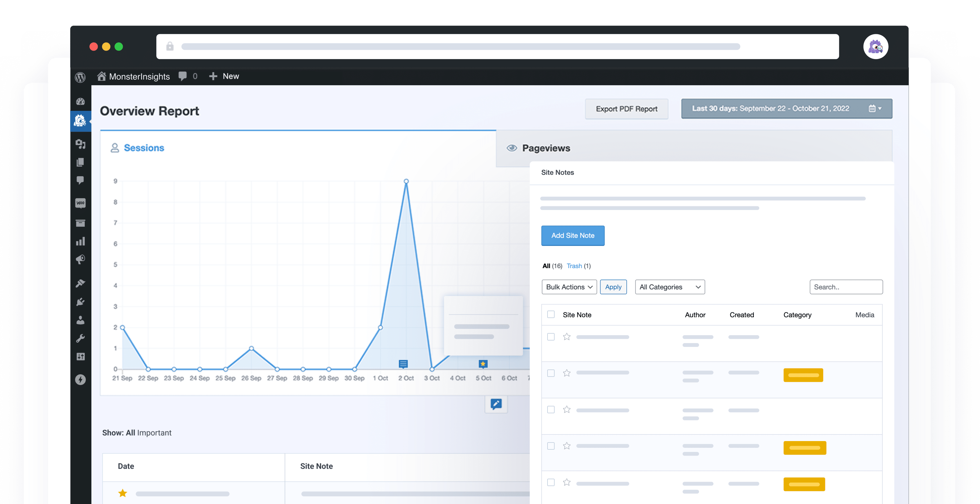Click the Tools wrench sidebar icon
The width and height of the screenshot is (980, 504).
80,338
